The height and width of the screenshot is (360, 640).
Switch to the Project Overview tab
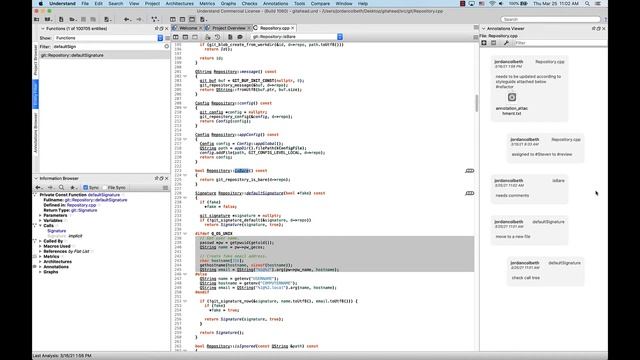pos(229,28)
